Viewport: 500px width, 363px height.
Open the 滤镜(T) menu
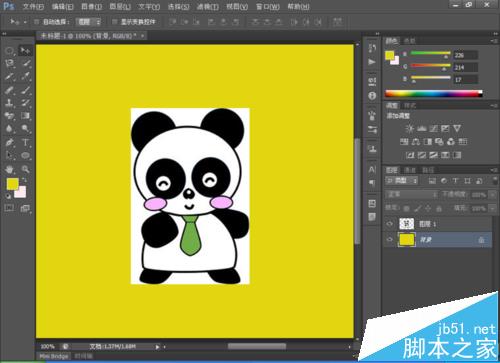point(207,7)
